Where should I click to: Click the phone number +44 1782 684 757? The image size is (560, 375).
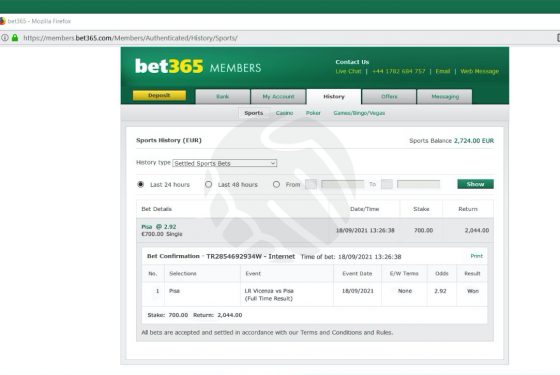(x=399, y=71)
